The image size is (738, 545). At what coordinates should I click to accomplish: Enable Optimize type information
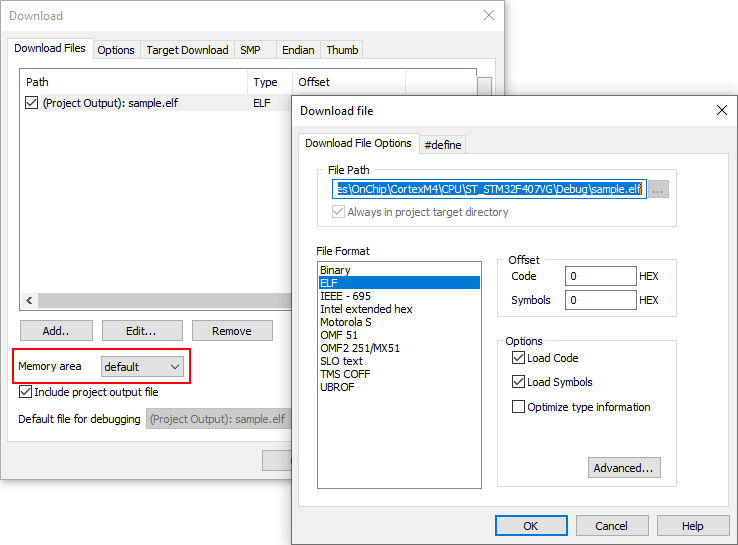tap(518, 407)
